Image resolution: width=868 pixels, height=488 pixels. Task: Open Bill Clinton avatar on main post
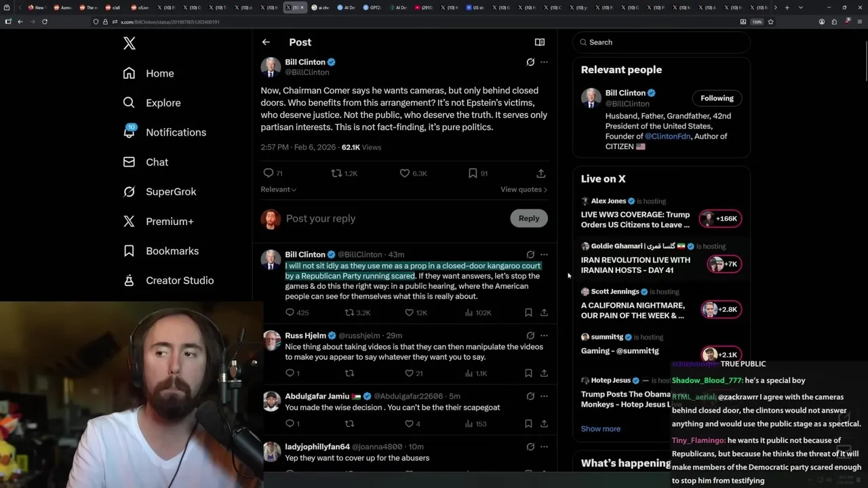tap(271, 67)
